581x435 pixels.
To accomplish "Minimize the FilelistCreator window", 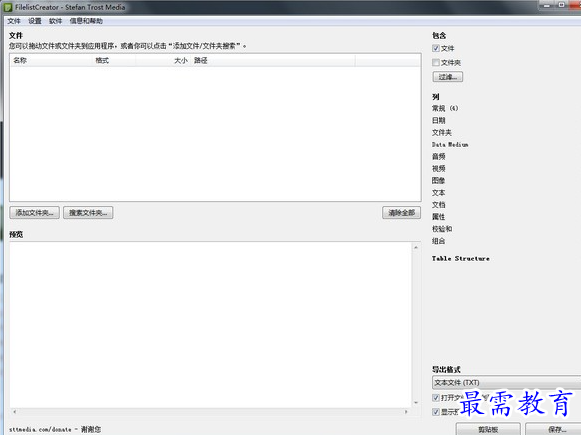I will click(x=547, y=5).
